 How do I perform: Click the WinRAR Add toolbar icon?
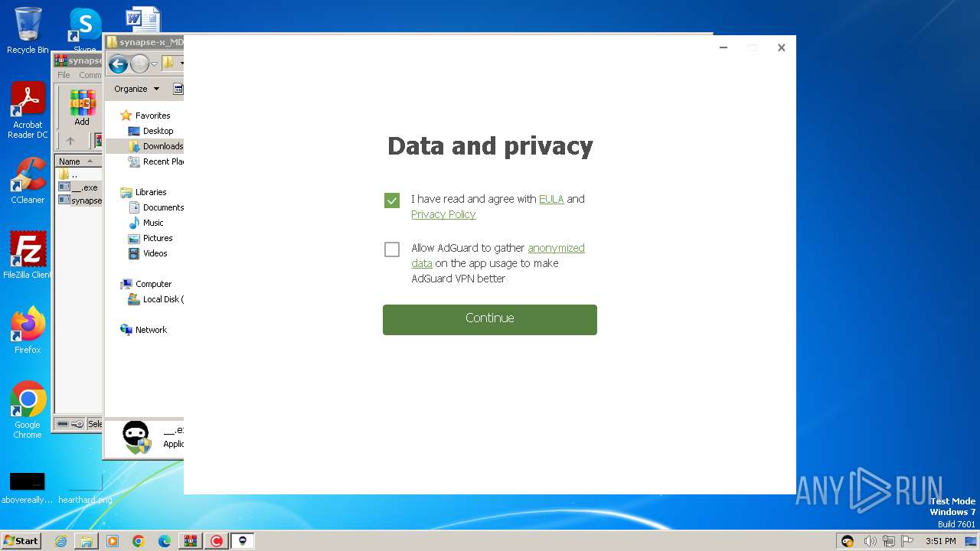point(82,108)
